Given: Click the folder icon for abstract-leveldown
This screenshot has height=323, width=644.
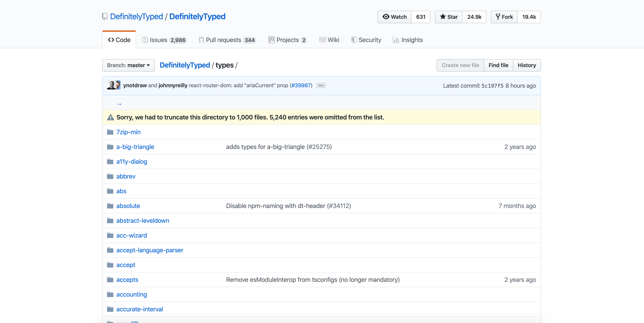Looking at the screenshot, I should pyautogui.click(x=110, y=220).
